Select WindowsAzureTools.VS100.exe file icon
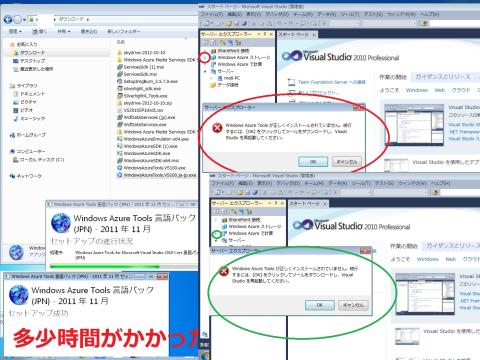Viewport: 480px width, 360px height. (120, 168)
